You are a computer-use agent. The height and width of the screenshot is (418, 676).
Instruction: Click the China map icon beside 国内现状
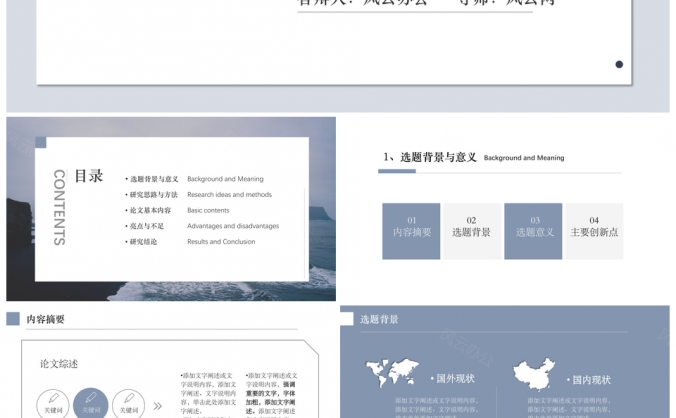coord(534,374)
